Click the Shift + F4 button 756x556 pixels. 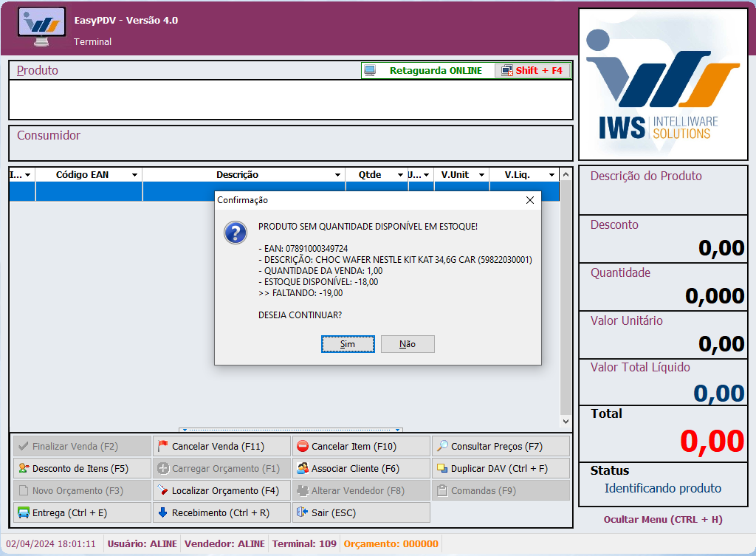pos(532,71)
